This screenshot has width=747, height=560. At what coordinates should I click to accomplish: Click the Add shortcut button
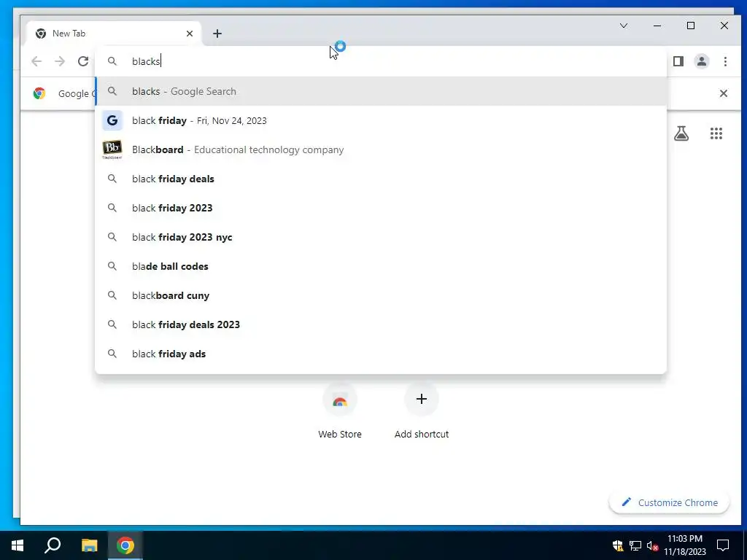[422, 412]
